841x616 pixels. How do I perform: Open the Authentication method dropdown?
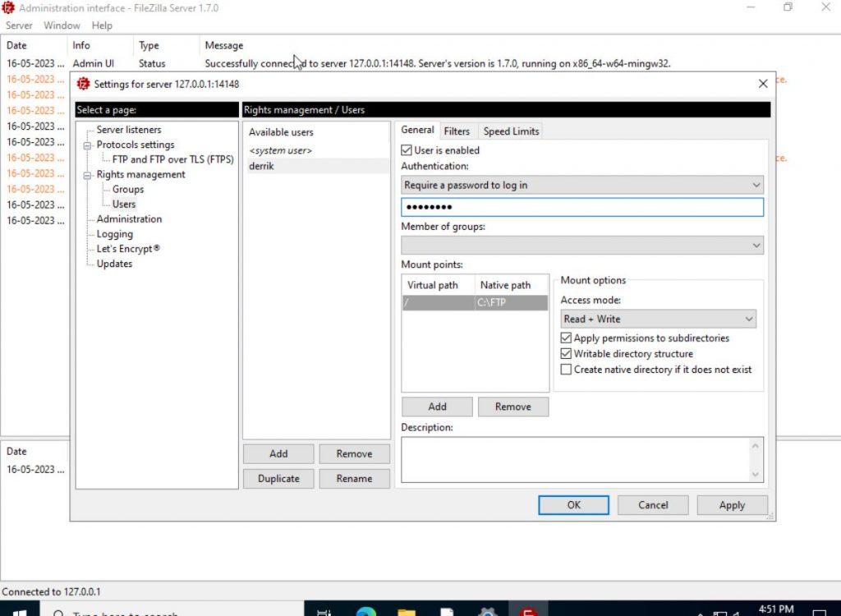pyautogui.click(x=581, y=186)
